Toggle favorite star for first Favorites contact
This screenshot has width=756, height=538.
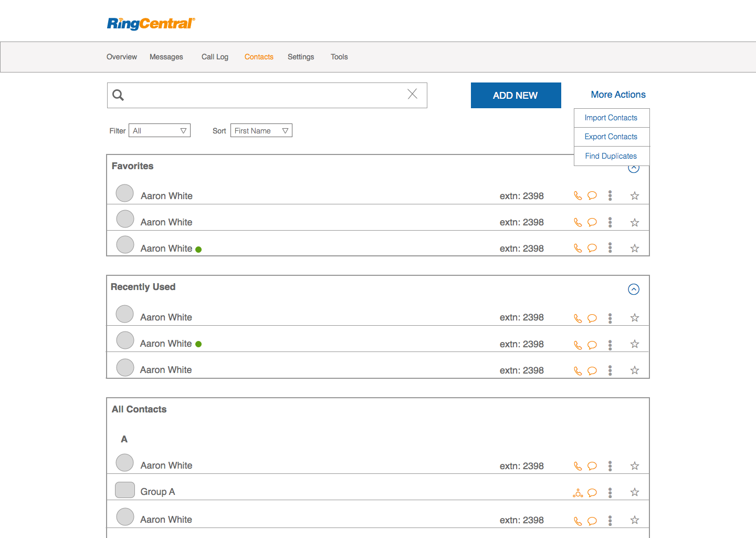click(x=635, y=196)
